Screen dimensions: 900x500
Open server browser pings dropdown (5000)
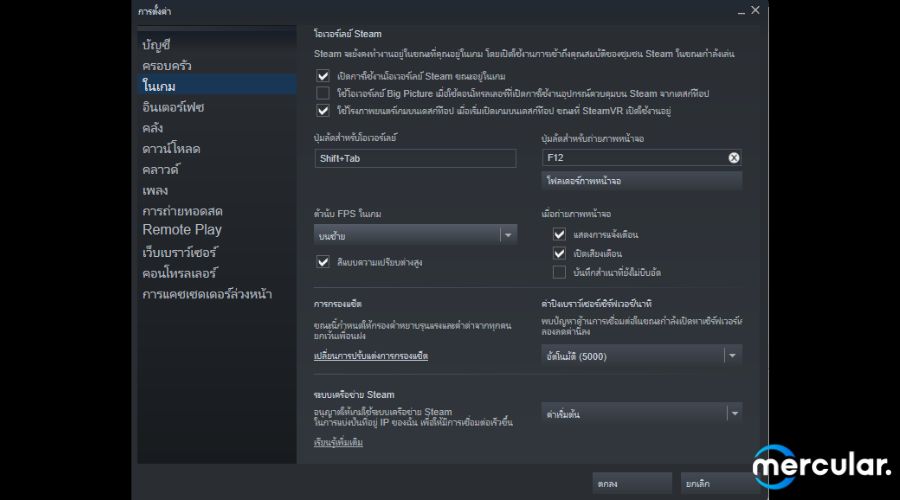click(641, 356)
